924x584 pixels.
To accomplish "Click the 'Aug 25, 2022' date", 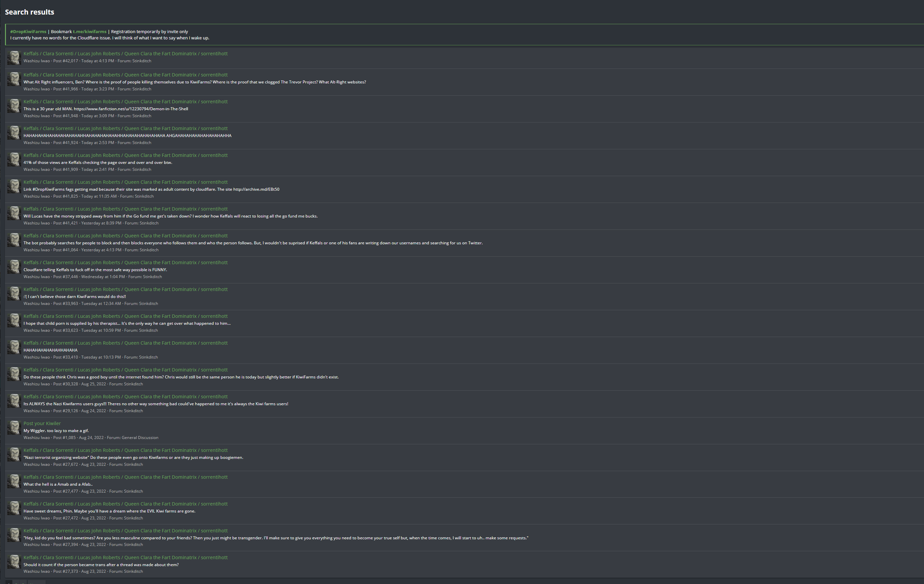I will (94, 384).
